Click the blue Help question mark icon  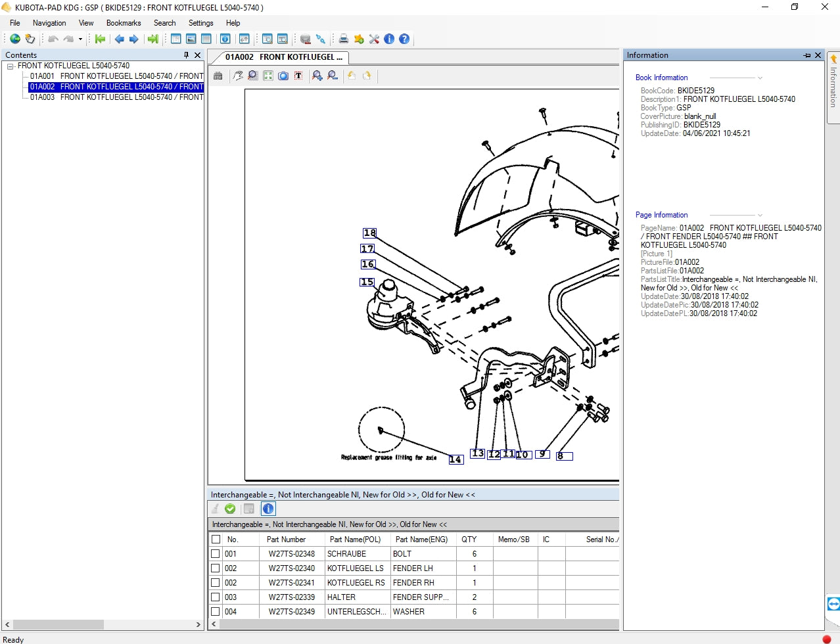(404, 39)
